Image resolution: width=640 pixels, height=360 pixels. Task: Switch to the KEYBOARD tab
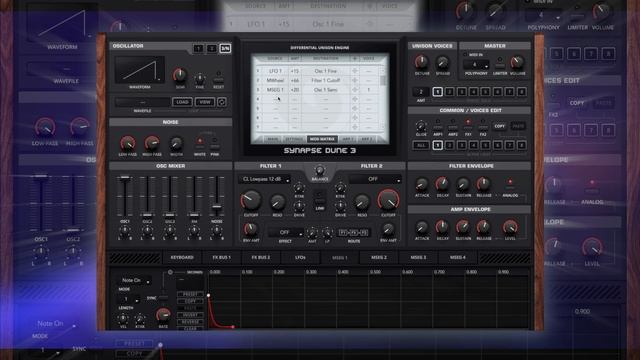182,258
